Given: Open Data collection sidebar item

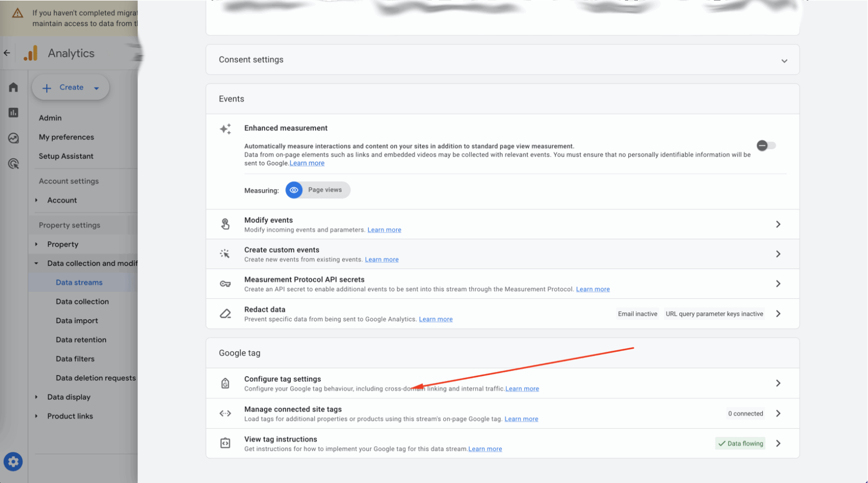Looking at the screenshot, I should point(82,302).
